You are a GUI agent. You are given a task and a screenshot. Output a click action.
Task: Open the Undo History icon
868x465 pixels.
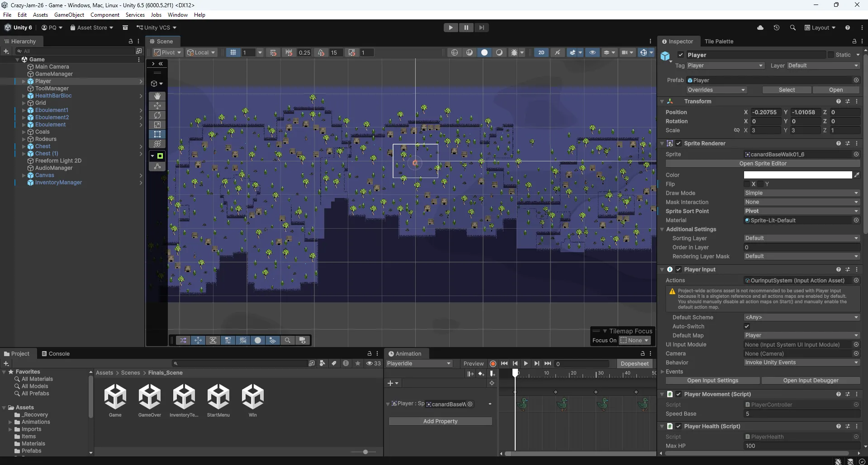pyautogui.click(x=777, y=28)
